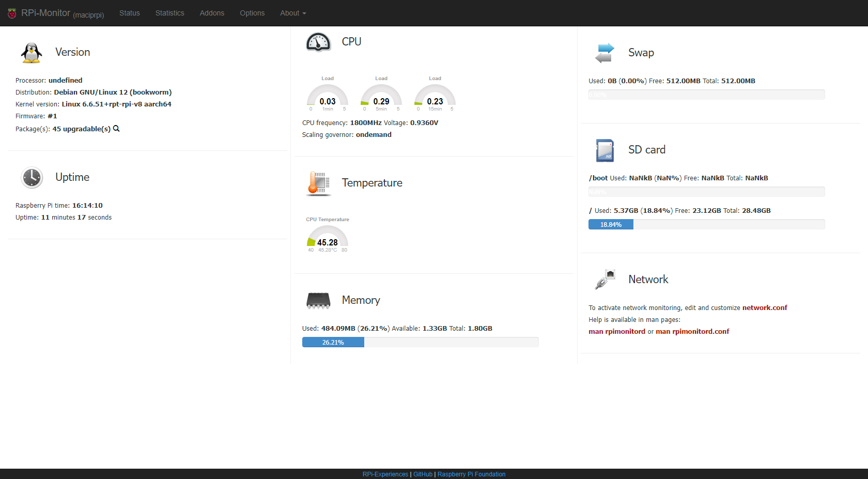
Task: Click the Raspberry Pi logo in navbar
Action: 12,13
